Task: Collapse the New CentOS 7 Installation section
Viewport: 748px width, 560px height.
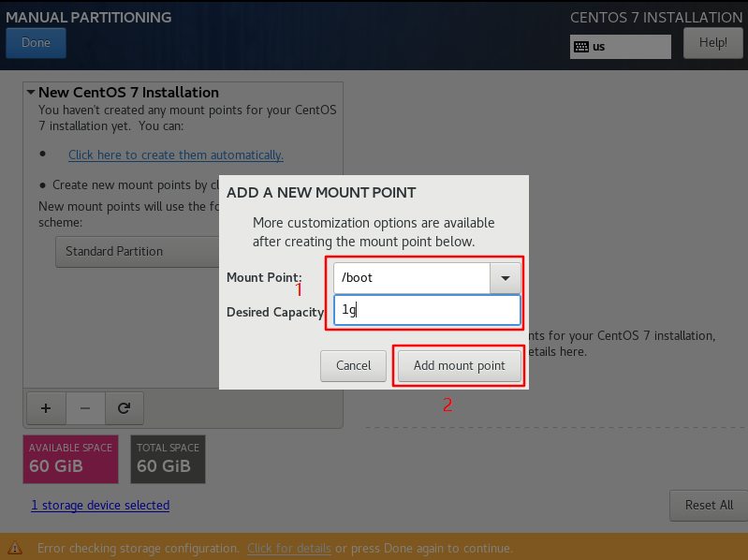Action: click(31, 92)
